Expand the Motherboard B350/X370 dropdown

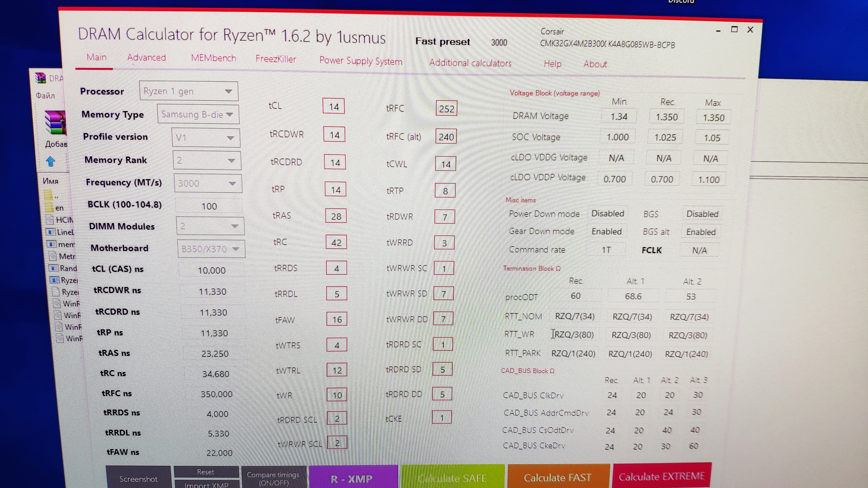tap(211, 249)
